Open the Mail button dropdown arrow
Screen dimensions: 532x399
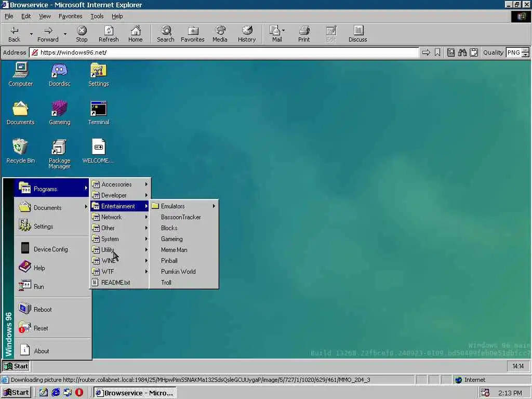pyautogui.click(x=283, y=31)
